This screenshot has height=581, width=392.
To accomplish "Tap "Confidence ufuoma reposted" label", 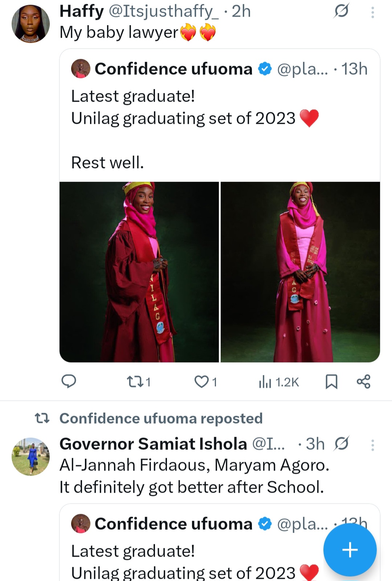I will (161, 419).
